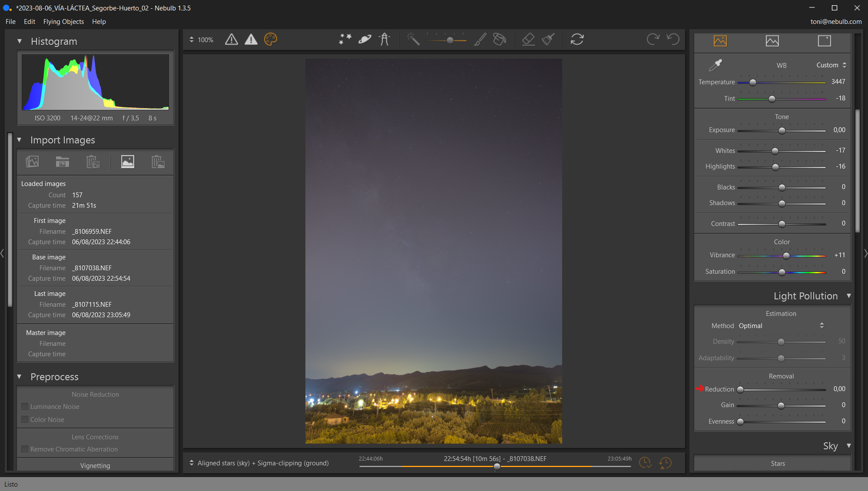Click the refresh arrows icon
The height and width of the screenshot is (491, 868).
pos(577,40)
